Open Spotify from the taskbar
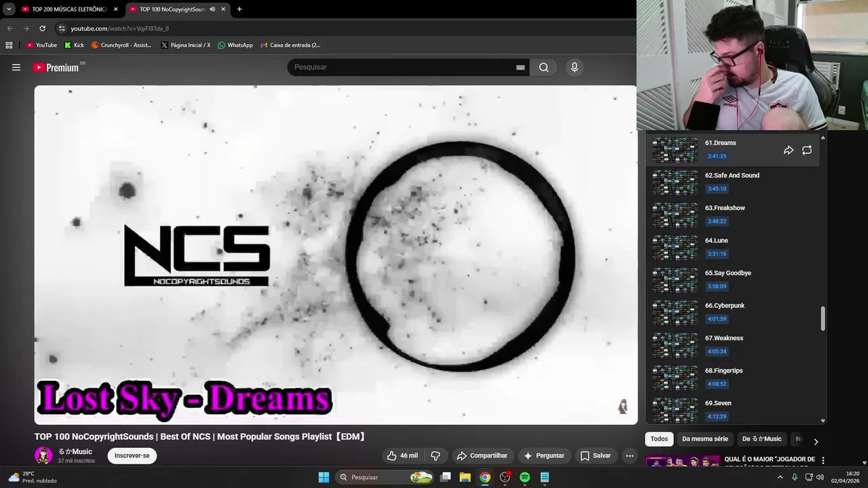Viewport: 868px width, 488px height. (525, 477)
